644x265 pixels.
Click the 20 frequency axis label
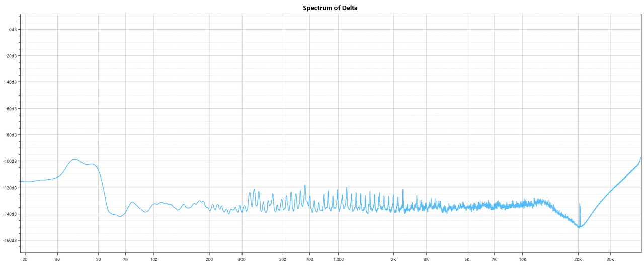tap(25, 260)
